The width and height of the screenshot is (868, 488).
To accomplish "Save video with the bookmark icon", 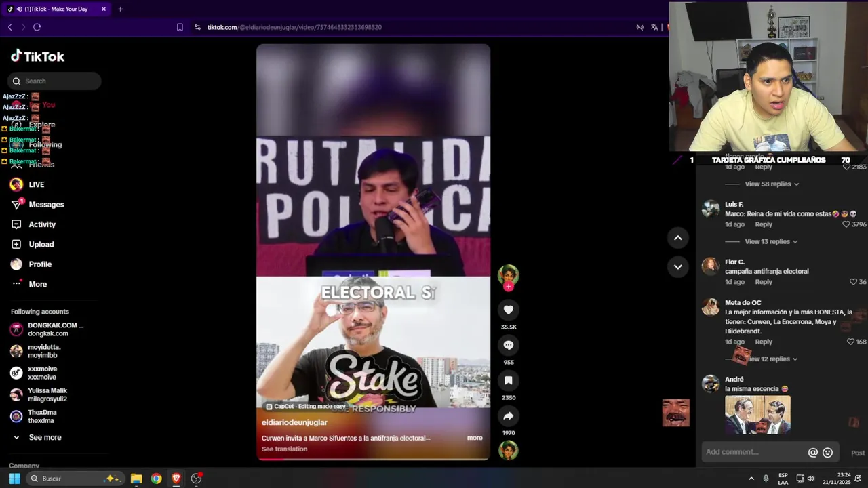I will click(x=508, y=380).
